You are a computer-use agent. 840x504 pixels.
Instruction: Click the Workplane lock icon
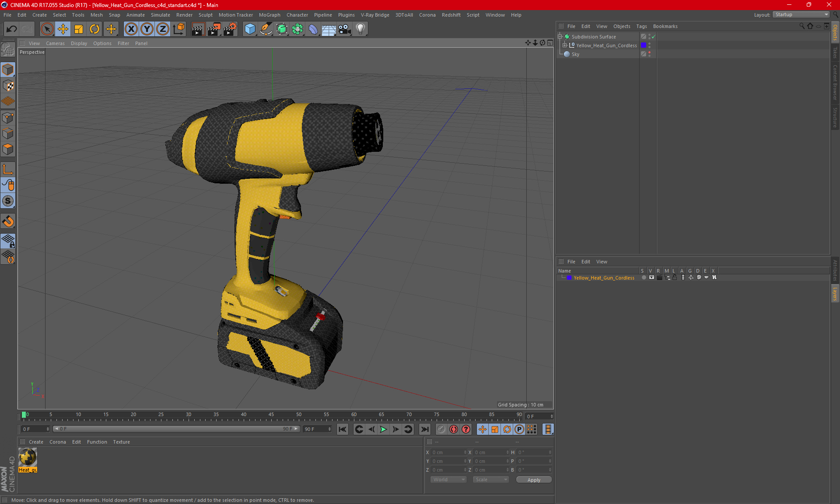coord(8,241)
